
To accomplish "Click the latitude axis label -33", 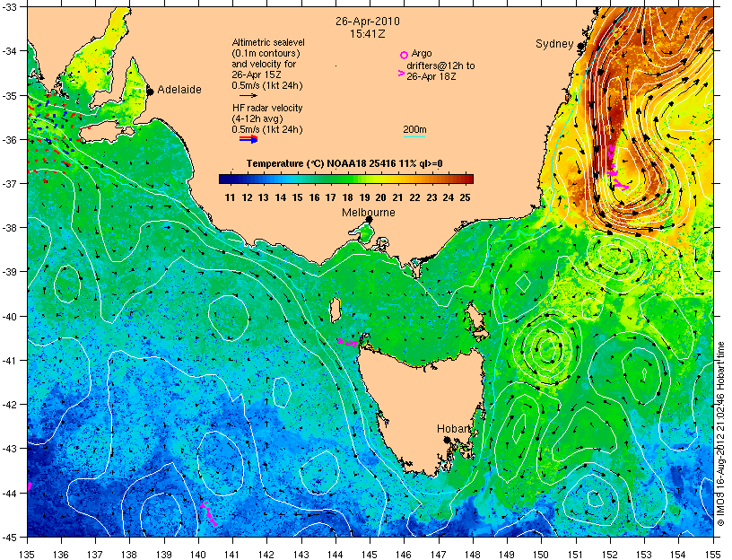I will (10, 7).
